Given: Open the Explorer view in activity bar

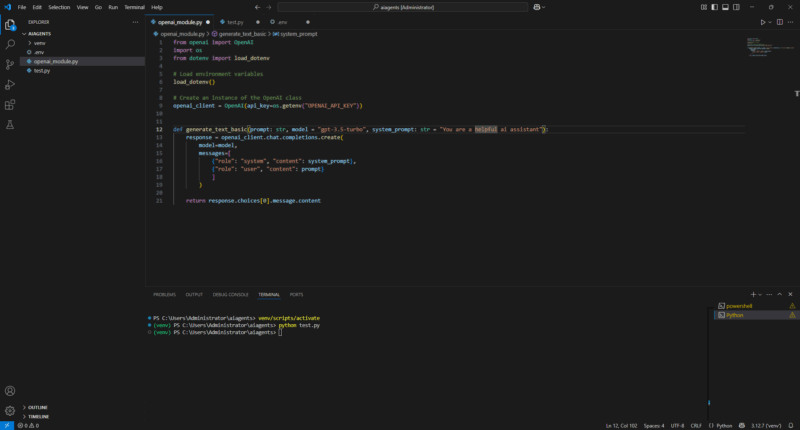Looking at the screenshot, I should (x=10, y=24).
